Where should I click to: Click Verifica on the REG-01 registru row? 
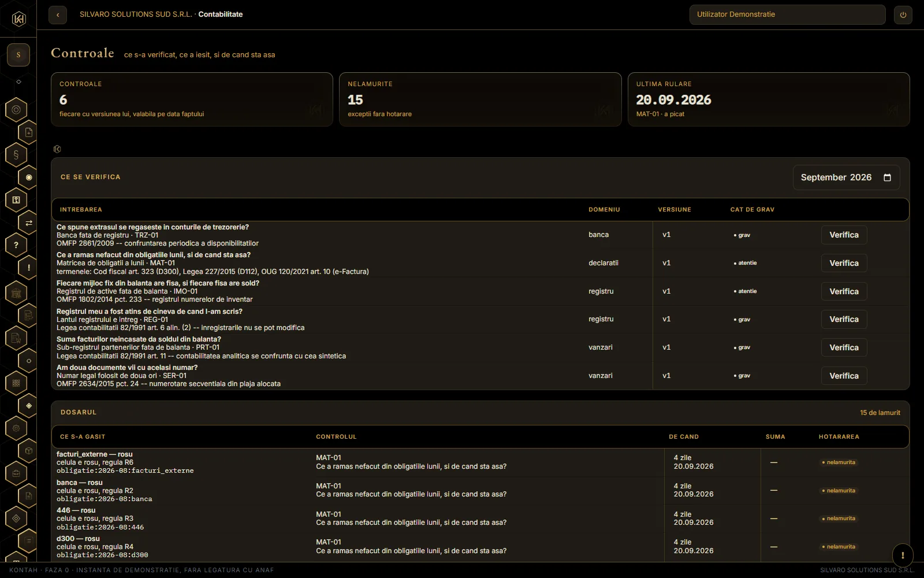pos(844,320)
